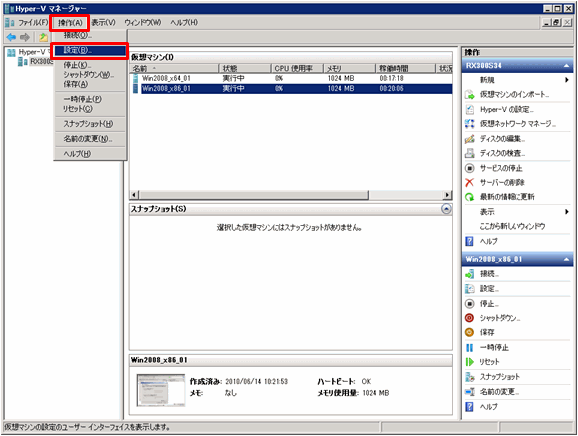Sort by the 稼働時間 column header
This screenshot has width=578, height=436.
(405, 69)
